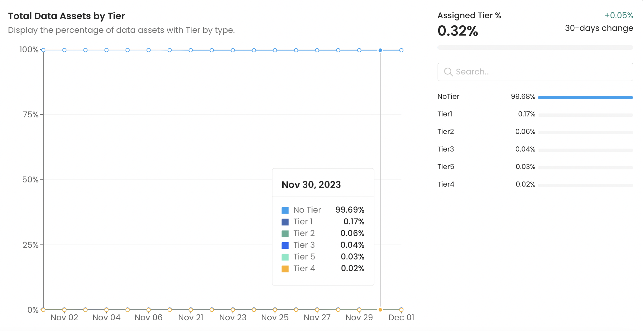This screenshot has width=644, height=331.
Task: Click the NoTier 99.68% progress bar
Action: point(585,98)
